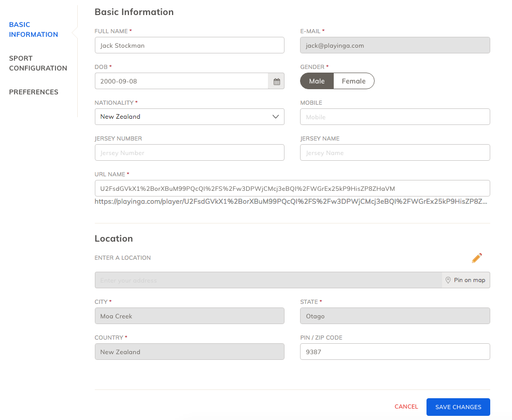The image size is (512, 420).
Task: Go to Sport Configuration section
Action: [38, 63]
